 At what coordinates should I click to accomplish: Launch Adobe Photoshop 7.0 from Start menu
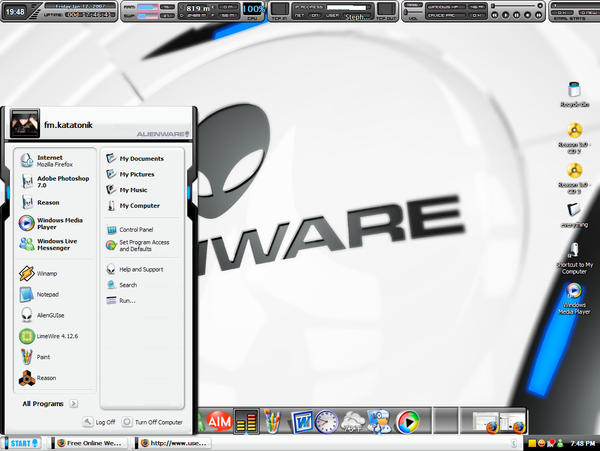coord(54,182)
